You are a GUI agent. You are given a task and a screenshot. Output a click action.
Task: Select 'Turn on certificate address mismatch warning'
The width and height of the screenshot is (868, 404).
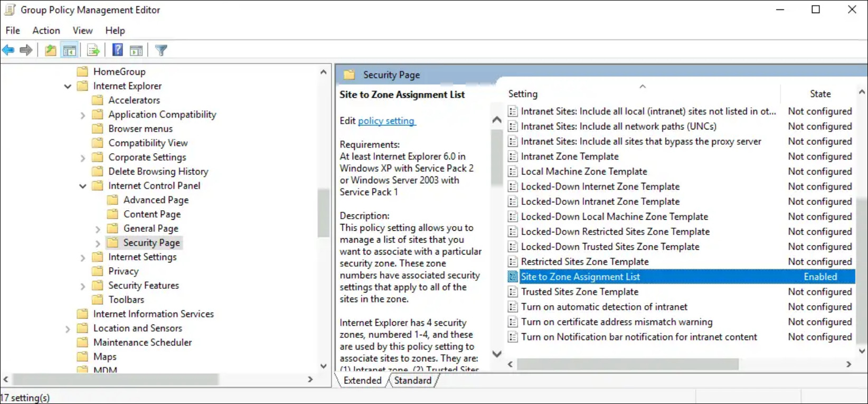click(x=617, y=322)
